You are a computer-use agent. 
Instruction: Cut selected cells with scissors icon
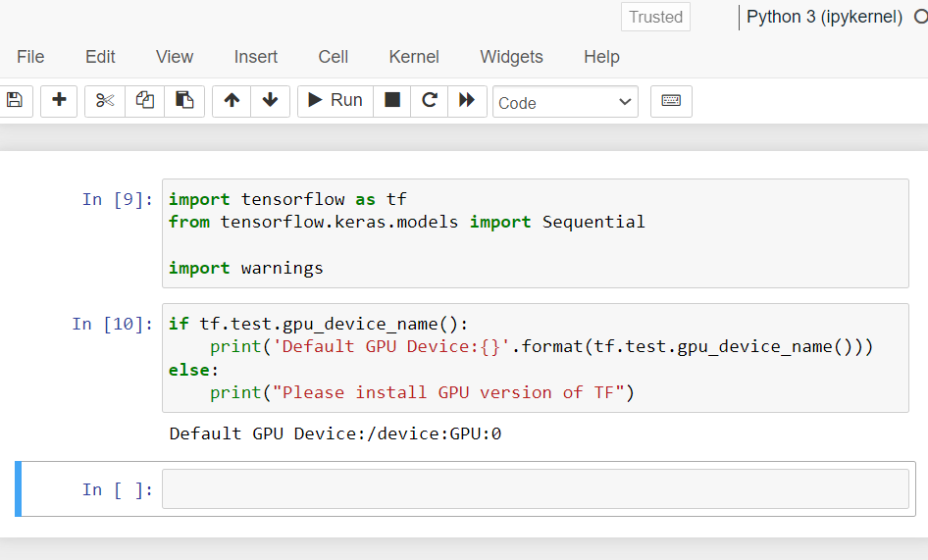point(105,101)
